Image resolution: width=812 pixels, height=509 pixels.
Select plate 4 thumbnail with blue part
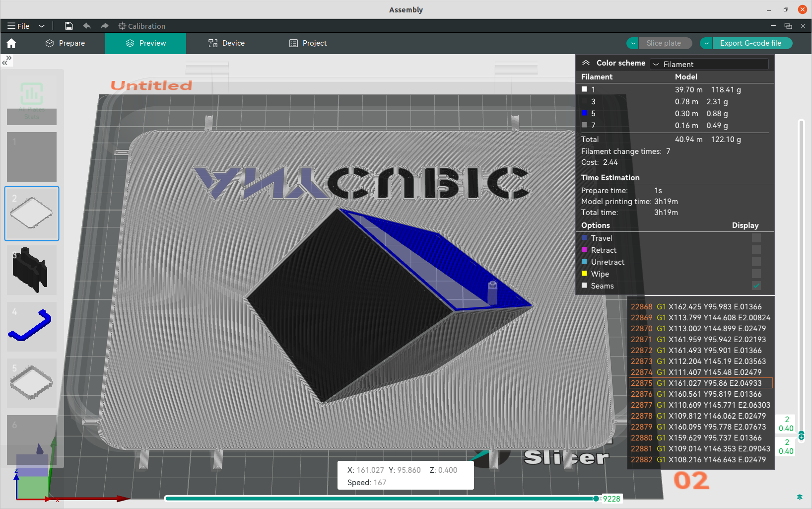click(32, 327)
